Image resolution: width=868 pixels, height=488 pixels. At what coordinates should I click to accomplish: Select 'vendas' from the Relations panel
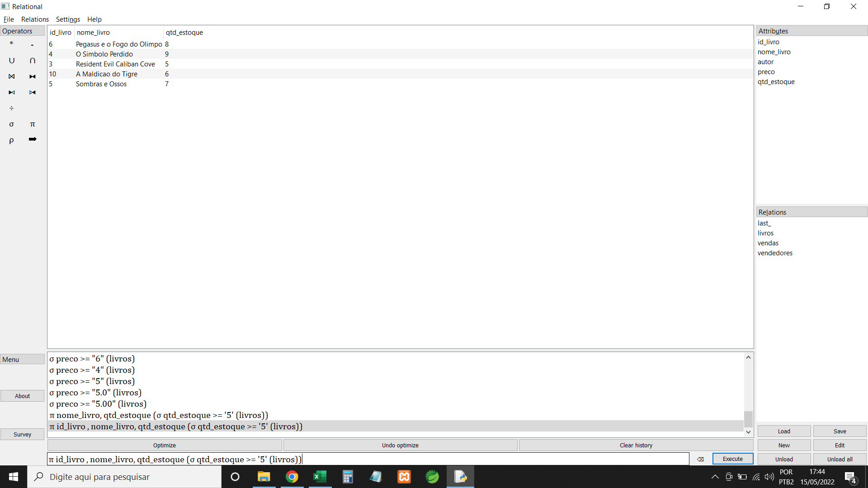[x=768, y=243]
